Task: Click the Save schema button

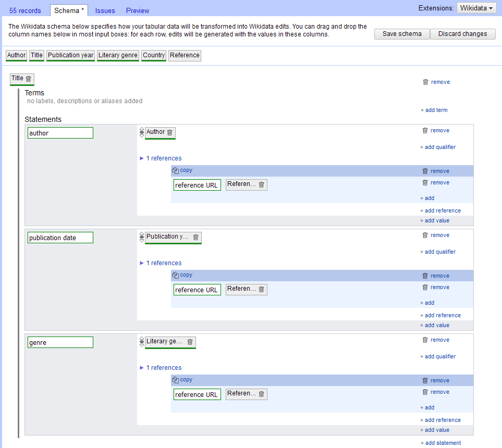Action: pos(401,34)
